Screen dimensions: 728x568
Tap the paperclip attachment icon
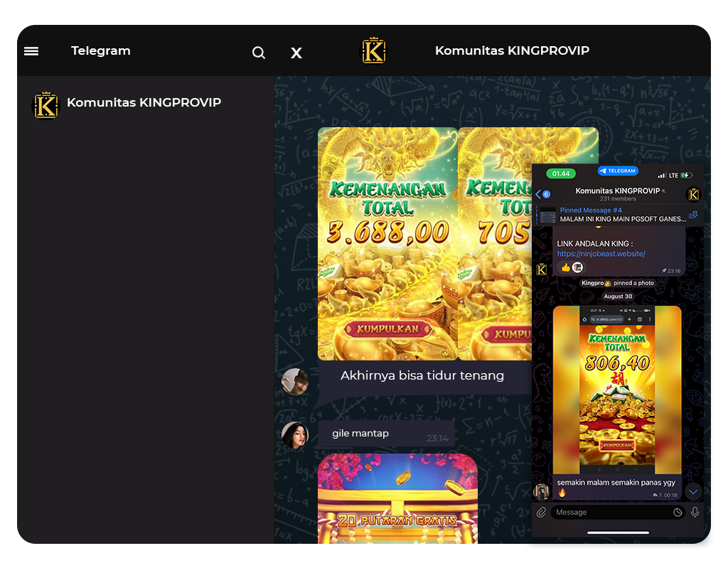541,512
